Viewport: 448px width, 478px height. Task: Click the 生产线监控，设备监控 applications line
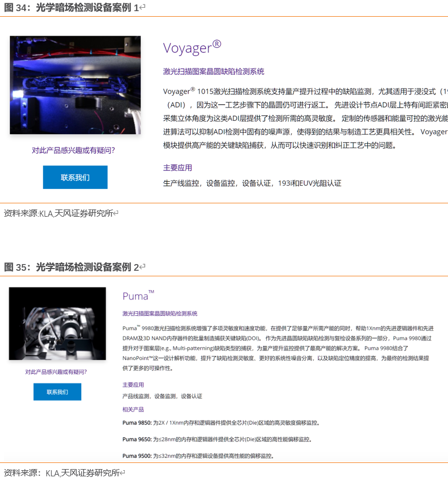point(252,183)
